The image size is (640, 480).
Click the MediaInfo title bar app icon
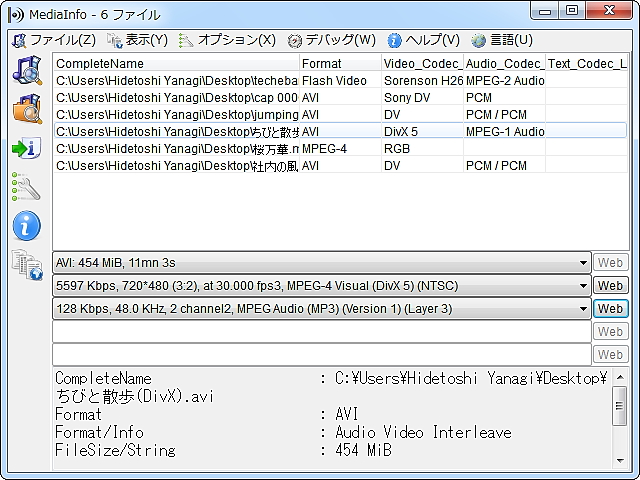[x=16, y=15]
